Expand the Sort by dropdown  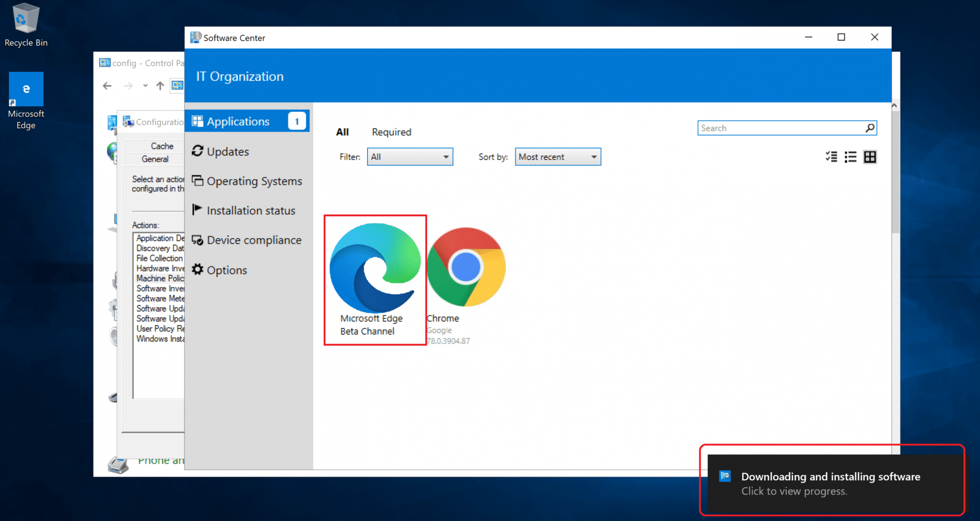[x=558, y=157]
